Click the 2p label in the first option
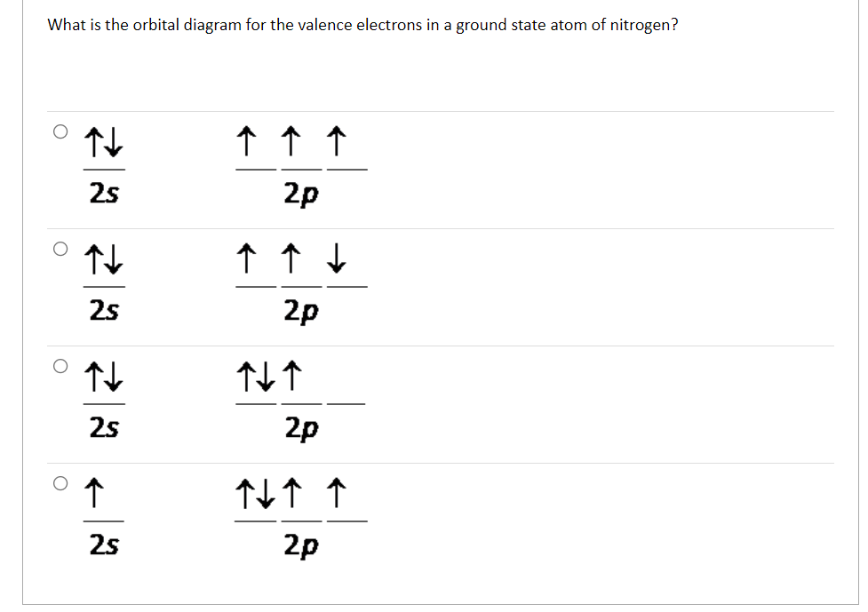 (301, 192)
